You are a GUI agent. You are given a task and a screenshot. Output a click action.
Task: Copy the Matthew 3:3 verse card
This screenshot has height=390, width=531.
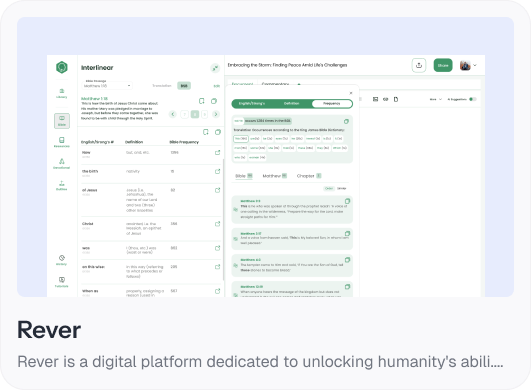tap(347, 201)
